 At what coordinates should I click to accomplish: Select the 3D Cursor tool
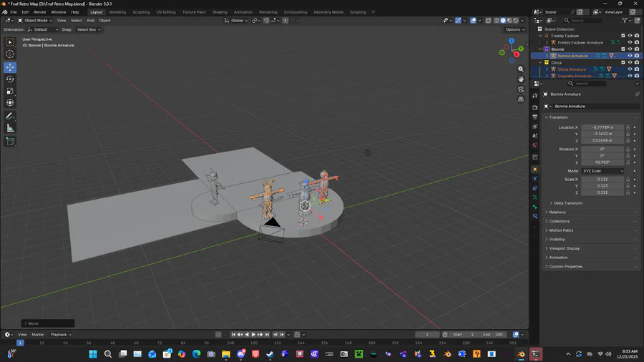(10, 54)
